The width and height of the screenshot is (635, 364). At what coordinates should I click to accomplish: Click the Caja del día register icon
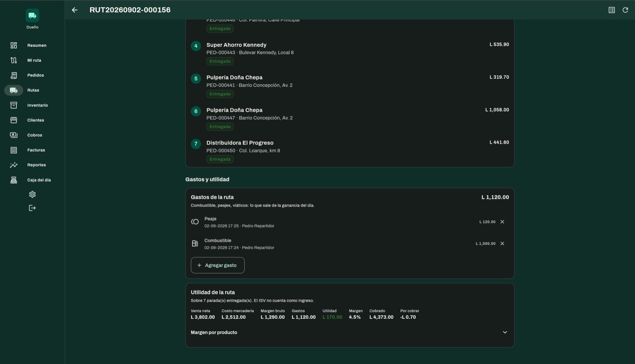point(14,180)
